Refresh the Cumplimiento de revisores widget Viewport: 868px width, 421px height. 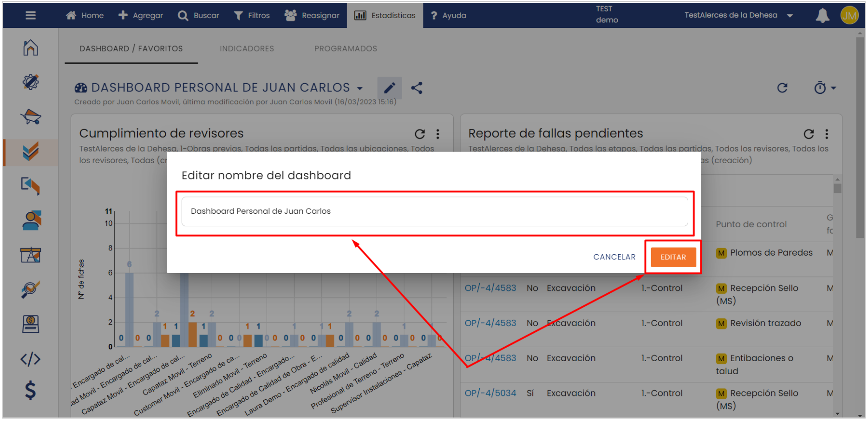coord(420,134)
